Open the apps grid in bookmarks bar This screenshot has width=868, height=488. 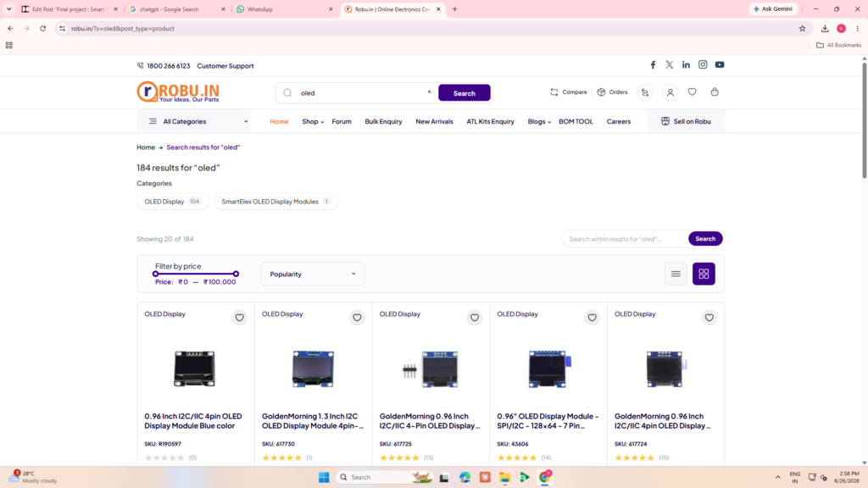point(8,46)
